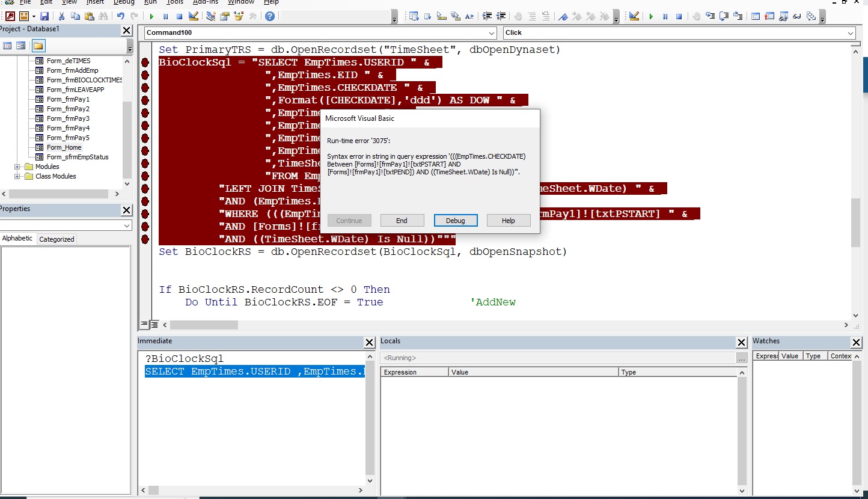Click the Cut scissors icon
This screenshot has width=868, height=499.
pyautogui.click(x=62, y=16)
